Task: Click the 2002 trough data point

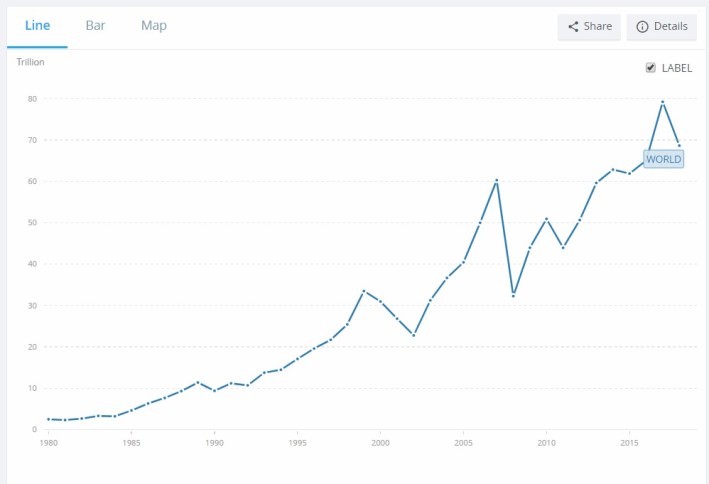Action: (x=413, y=335)
